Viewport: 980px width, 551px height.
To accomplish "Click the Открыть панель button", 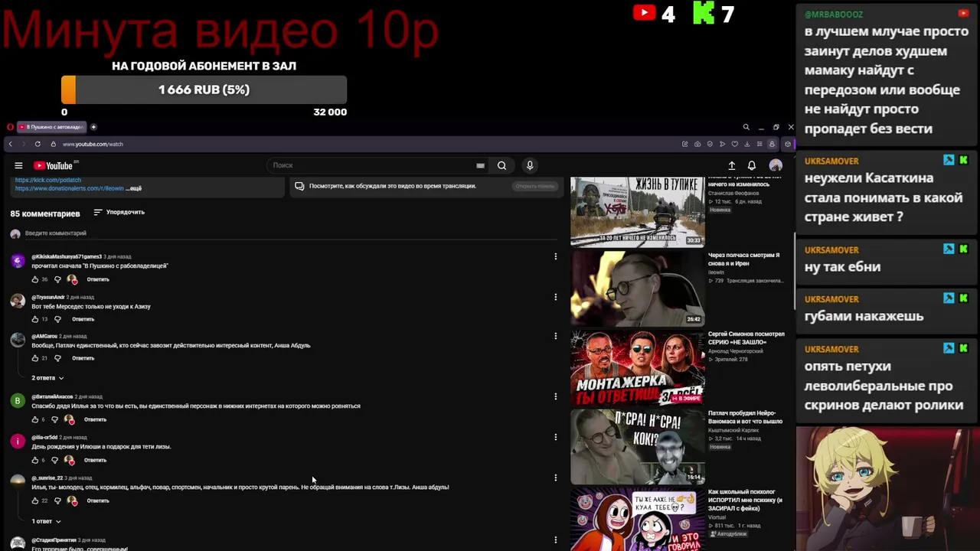I will 534,186.
